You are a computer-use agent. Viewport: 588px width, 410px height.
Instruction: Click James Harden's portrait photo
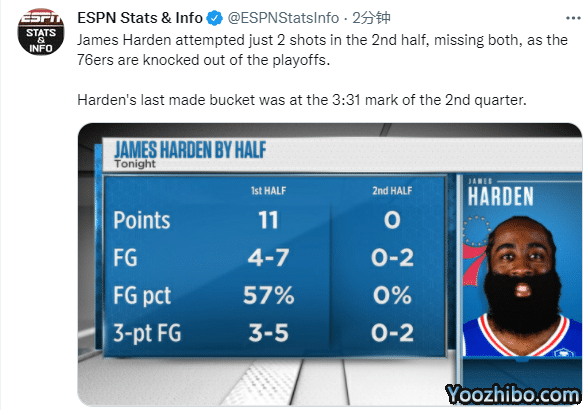522,287
